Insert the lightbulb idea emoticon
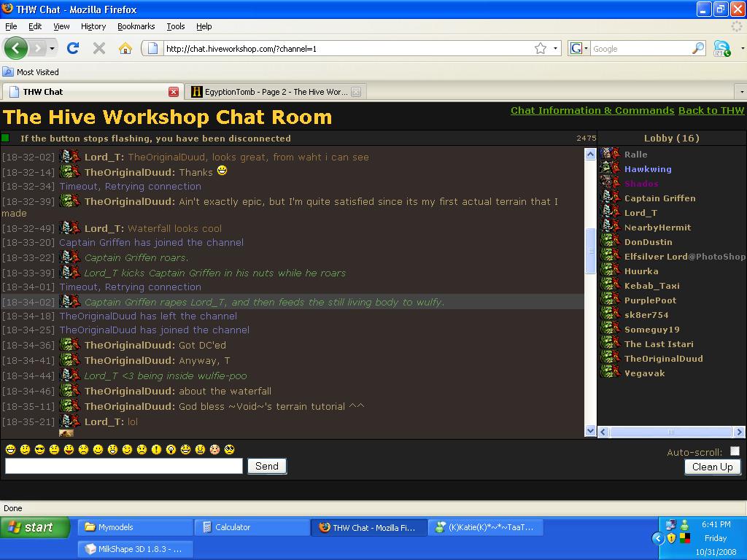747x560 pixels. 171,449
